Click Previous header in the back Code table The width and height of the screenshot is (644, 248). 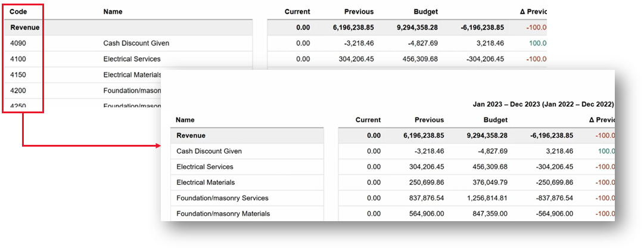pos(359,11)
